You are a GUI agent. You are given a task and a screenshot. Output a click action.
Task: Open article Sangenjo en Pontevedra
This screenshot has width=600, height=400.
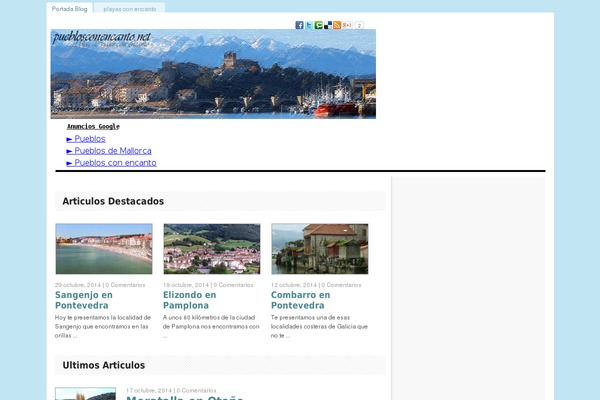pos(84,300)
